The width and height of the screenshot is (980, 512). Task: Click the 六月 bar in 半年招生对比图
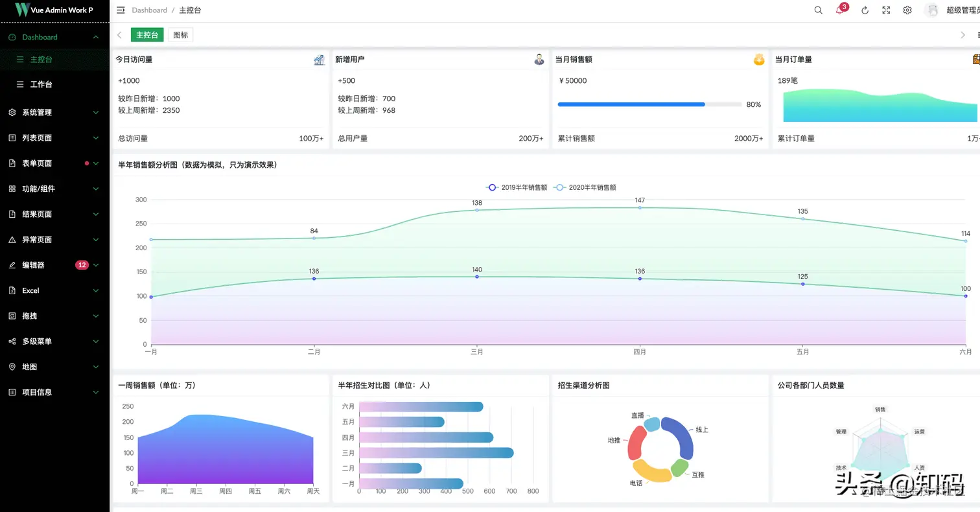[421, 406]
